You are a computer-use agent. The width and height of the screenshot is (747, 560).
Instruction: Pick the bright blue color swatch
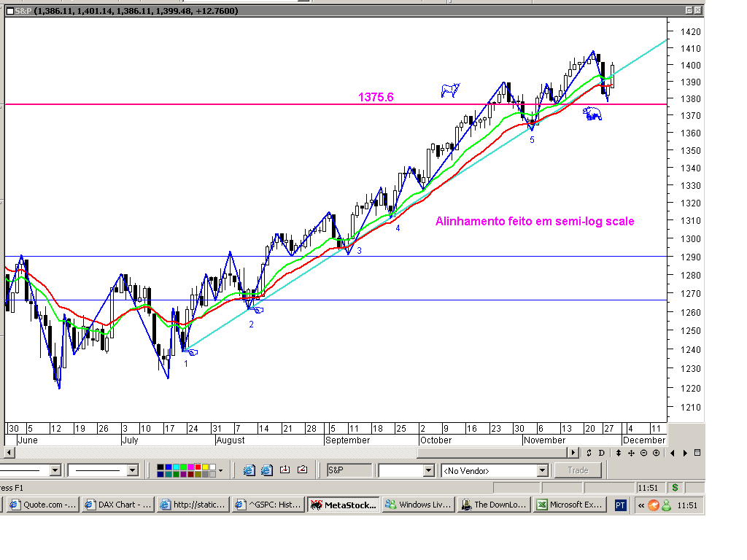tap(169, 467)
